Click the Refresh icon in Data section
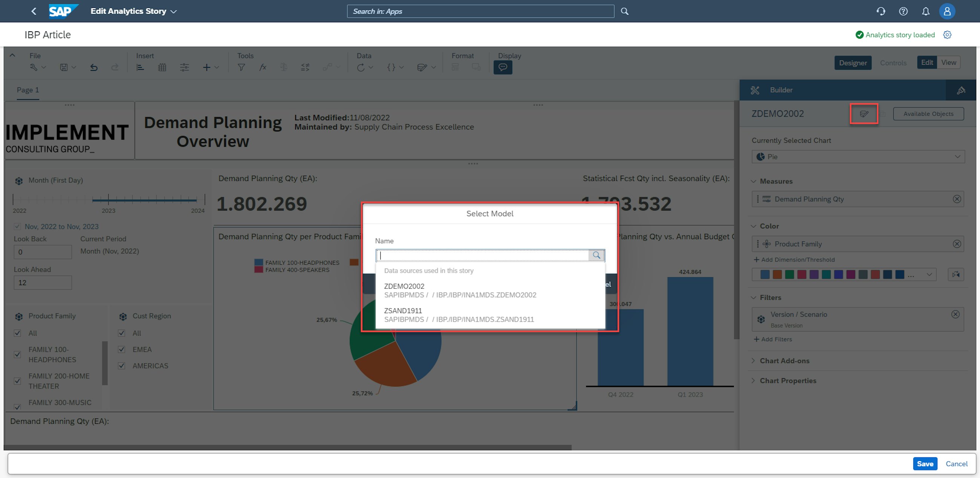Screen dimensions: 980x478 [361, 67]
